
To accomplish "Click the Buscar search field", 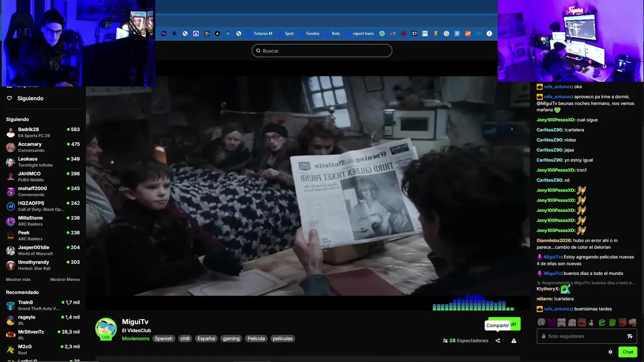I will click(321, 51).
